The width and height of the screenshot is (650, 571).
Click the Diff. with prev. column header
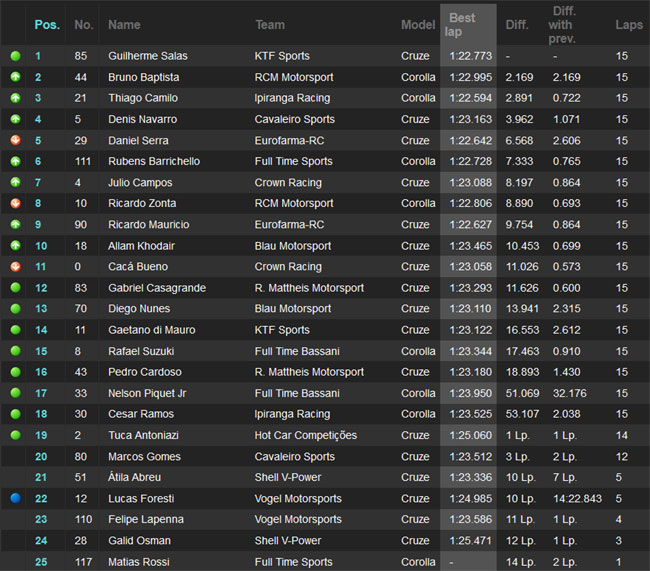point(562,25)
